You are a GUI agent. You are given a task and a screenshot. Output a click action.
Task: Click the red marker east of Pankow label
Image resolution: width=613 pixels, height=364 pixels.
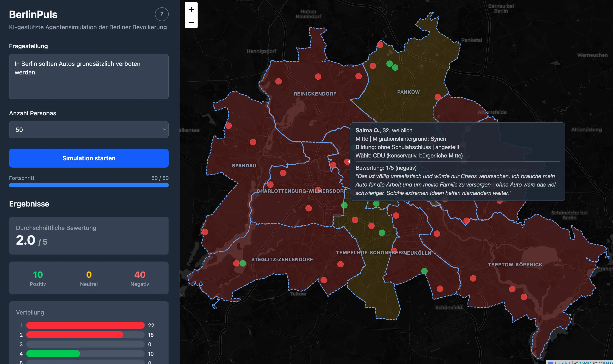click(438, 97)
